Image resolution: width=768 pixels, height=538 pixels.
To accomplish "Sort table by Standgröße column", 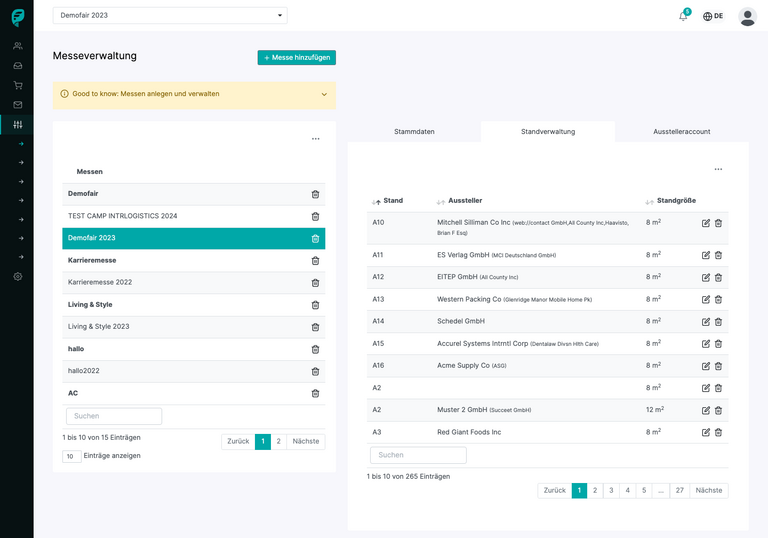I will [676, 201].
